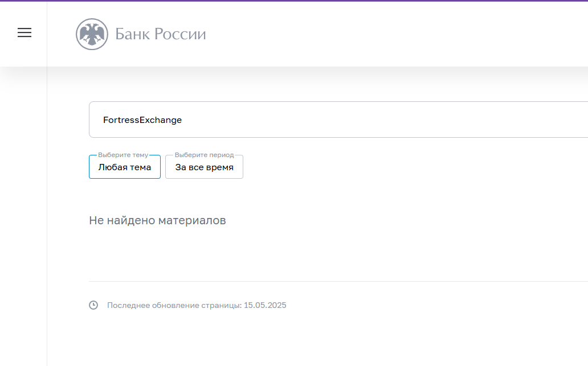The width and height of the screenshot is (588, 366).
Task: Open the Любая тема topic dropdown
Action: click(x=125, y=167)
